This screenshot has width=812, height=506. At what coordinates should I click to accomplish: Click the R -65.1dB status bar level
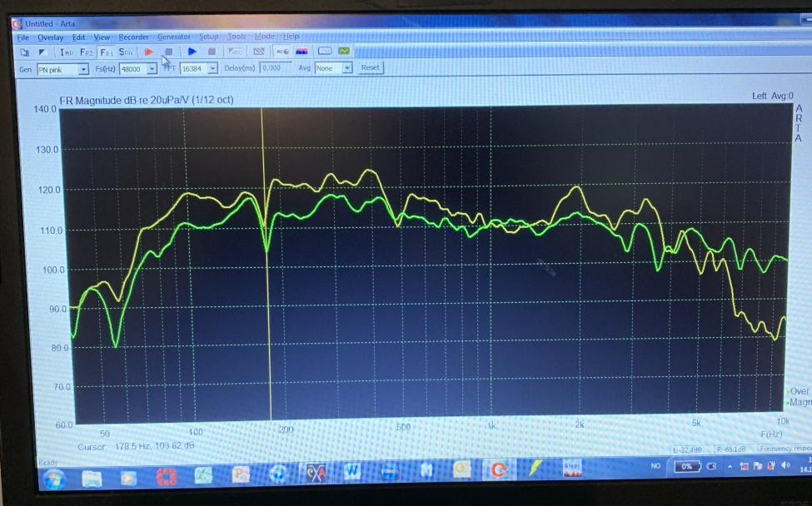(731, 449)
